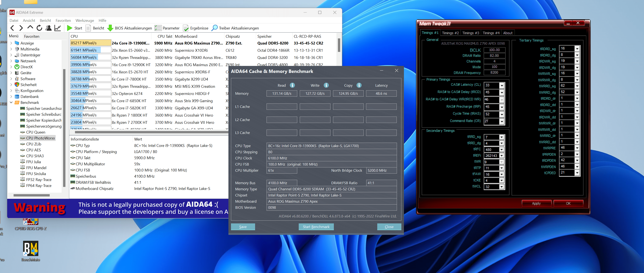
Task: Click the green Start play icon
Action: [70, 28]
